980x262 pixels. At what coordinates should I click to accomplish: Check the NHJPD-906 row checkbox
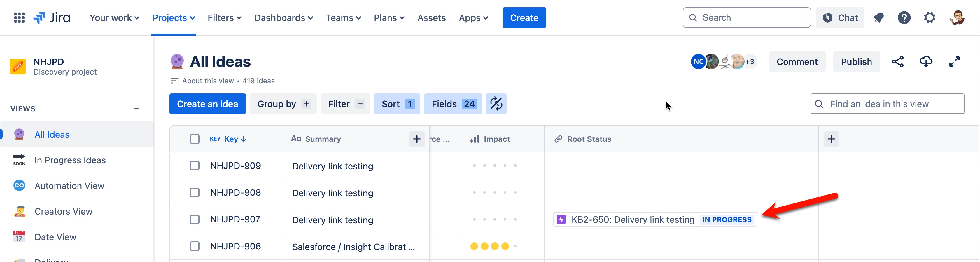tap(195, 246)
